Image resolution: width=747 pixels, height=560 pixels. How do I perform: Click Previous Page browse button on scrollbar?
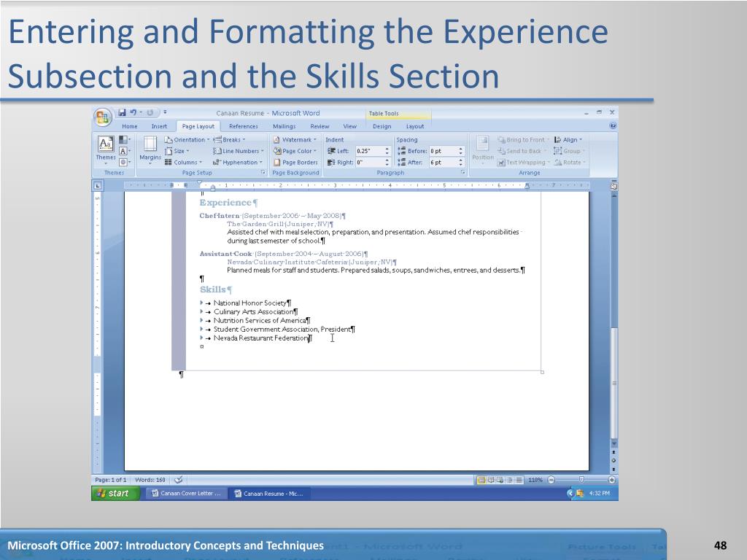(x=614, y=452)
